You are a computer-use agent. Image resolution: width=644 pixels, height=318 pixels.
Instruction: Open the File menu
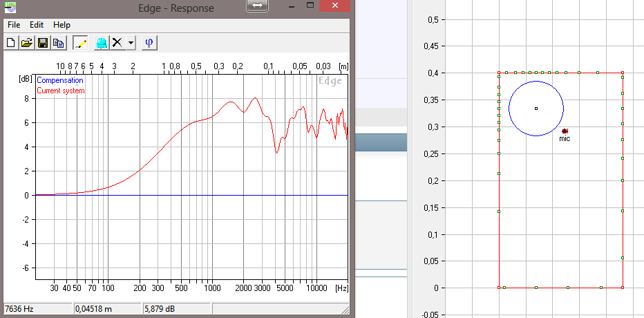(14, 25)
